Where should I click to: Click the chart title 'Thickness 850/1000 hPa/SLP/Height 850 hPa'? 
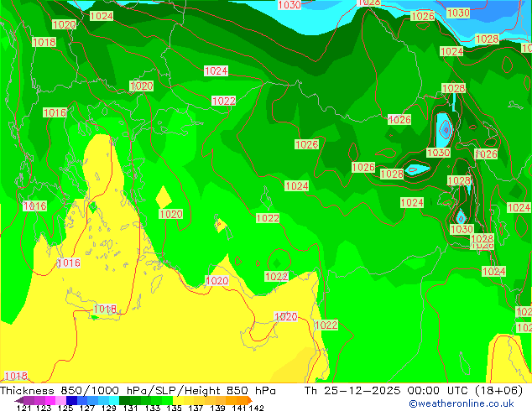click(x=138, y=391)
